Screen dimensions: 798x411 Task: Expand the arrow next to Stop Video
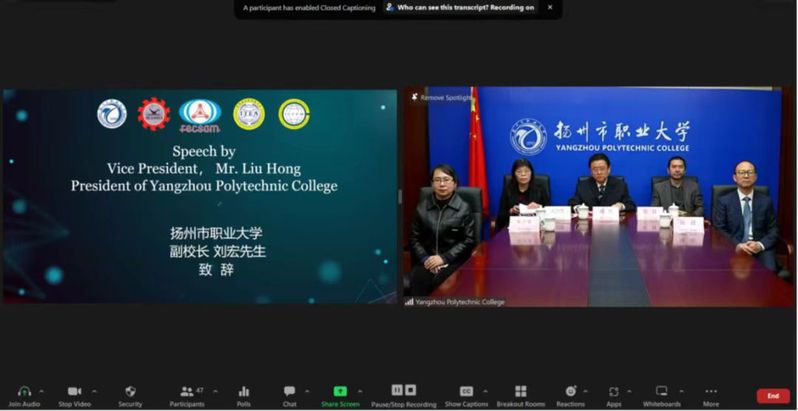pyautogui.click(x=94, y=391)
